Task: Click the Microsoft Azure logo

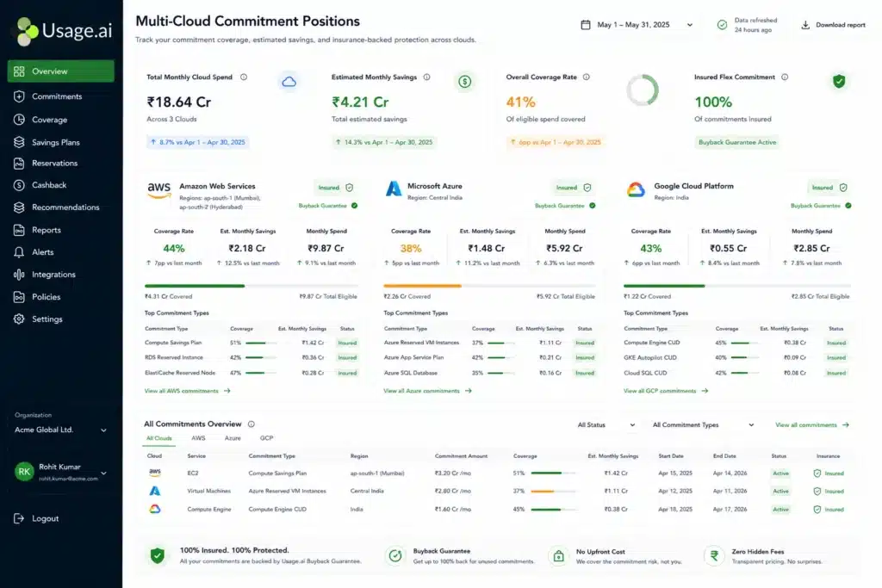Action: click(394, 189)
